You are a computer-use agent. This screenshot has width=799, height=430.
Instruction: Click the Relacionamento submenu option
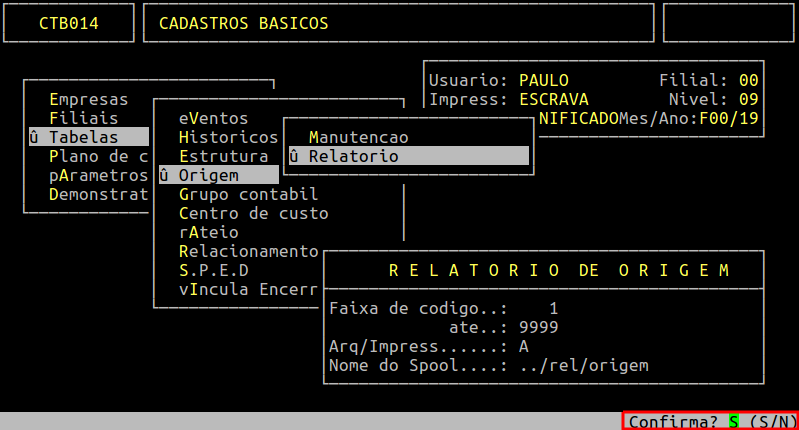(x=248, y=251)
